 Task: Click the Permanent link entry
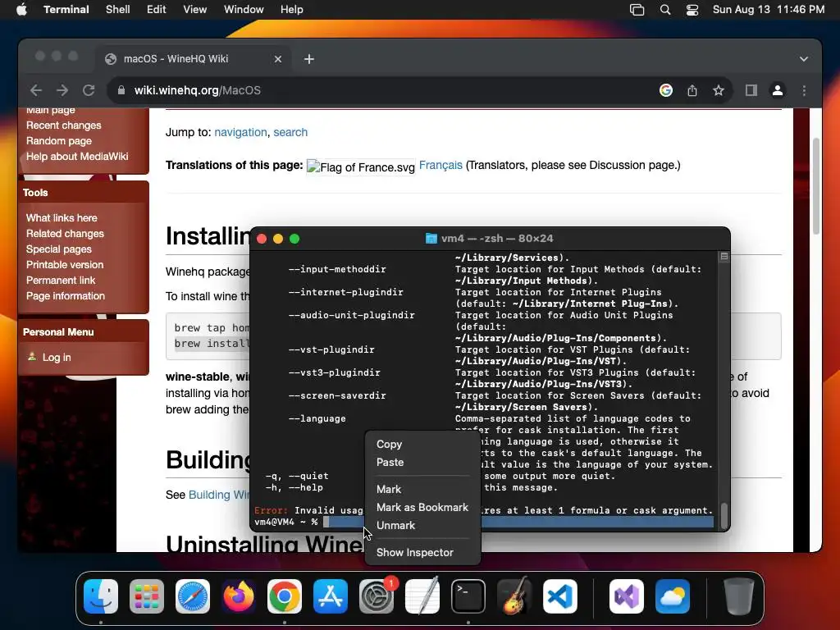[x=61, y=281]
